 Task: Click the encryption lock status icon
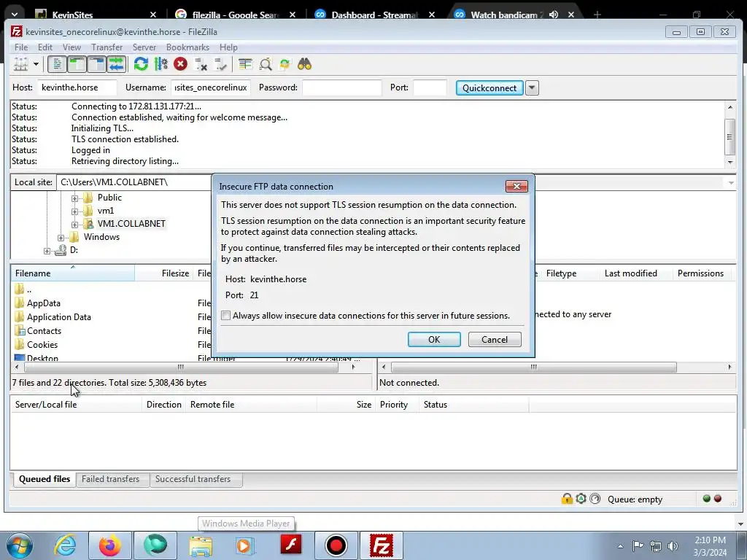click(567, 499)
